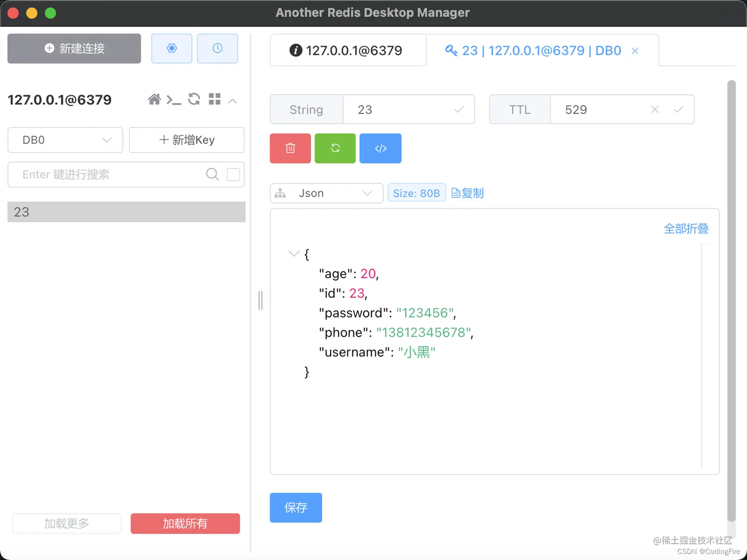Select the 23 | 127.0.0.1@6379 | DB0 tab

[542, 50]
